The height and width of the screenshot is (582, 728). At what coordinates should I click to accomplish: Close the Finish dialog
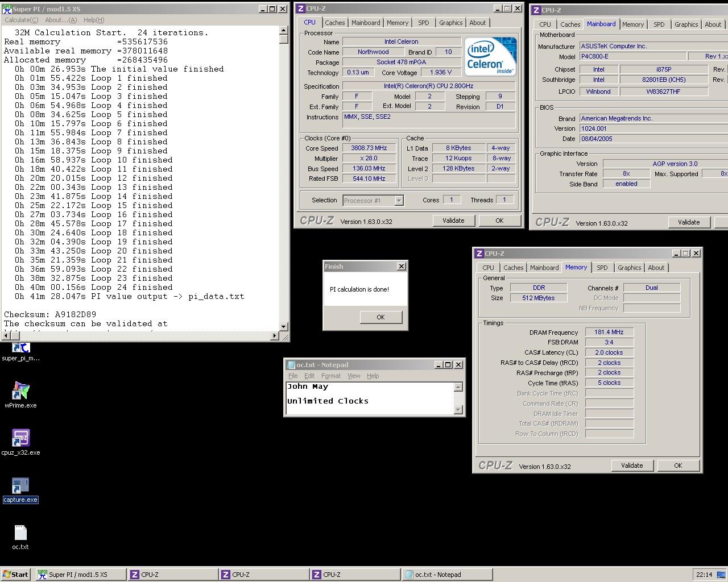[402, 266]
